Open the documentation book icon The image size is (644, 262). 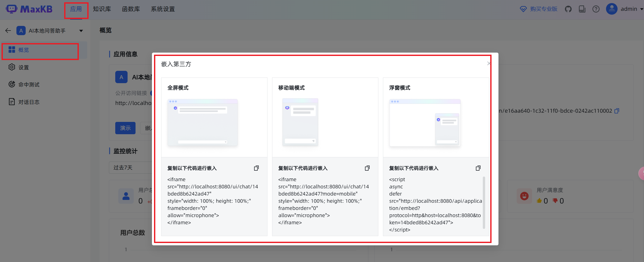point(582,9)
